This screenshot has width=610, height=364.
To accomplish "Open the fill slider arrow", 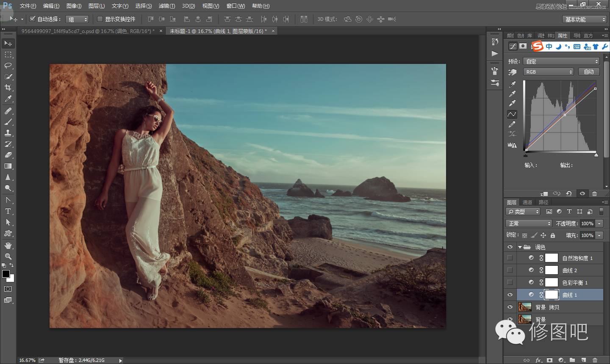I will 599,235.
